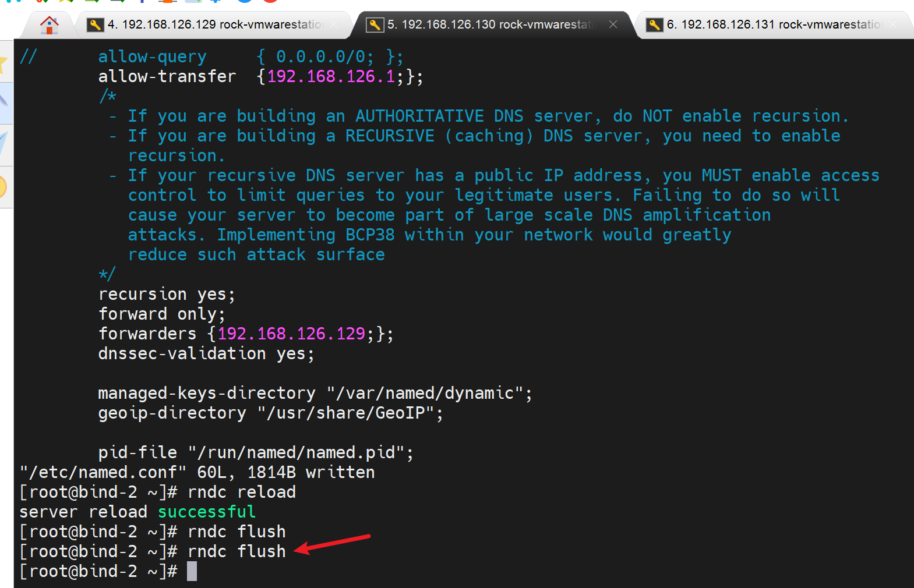The width and height of the screenshot is (914, 588).
Task: Close the 192.168.126.131 session tab
Action: (892, 24)
